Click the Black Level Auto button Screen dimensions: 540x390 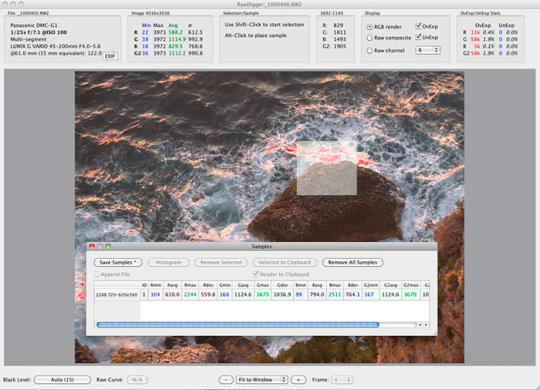click(x=62, y=380)
